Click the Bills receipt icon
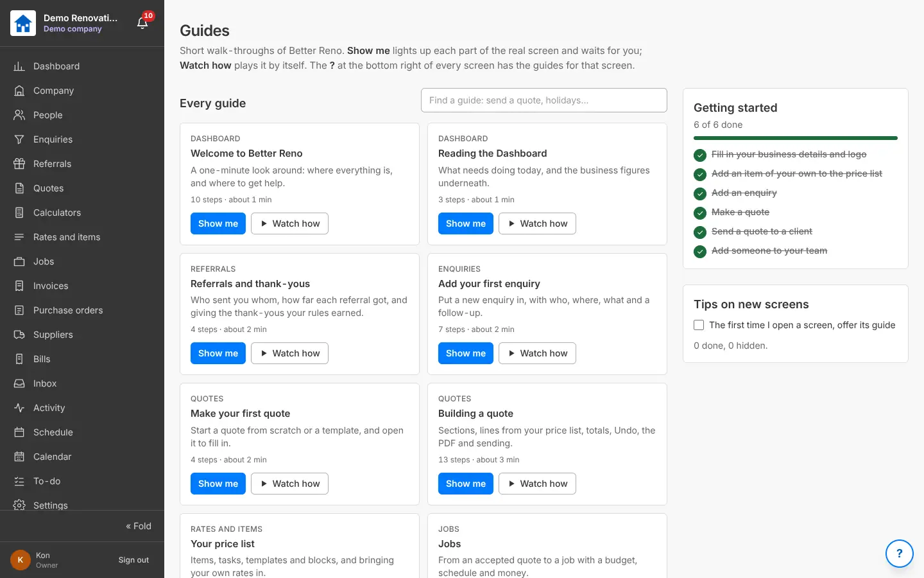The height and width of the screenshot is (578, 924). 19,359
